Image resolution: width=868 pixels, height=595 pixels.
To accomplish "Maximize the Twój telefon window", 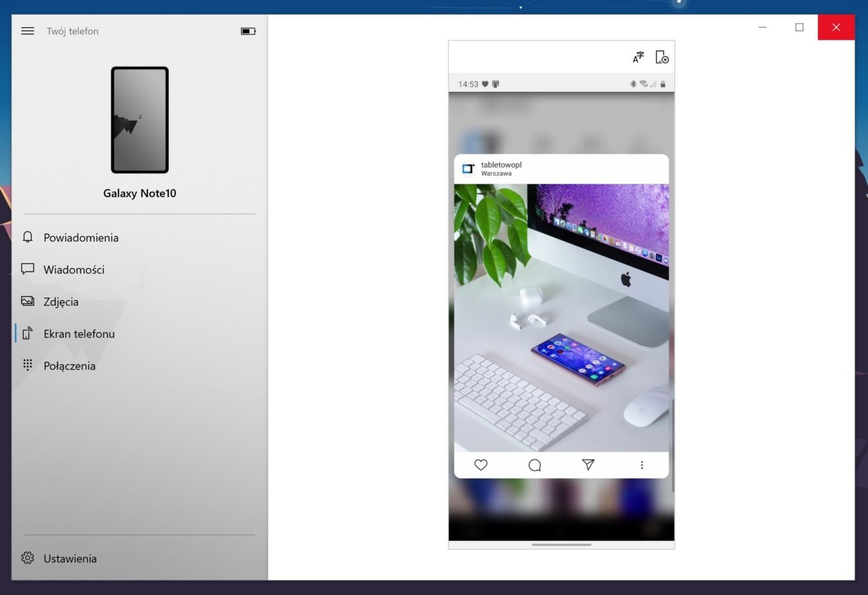I will 799,27.
